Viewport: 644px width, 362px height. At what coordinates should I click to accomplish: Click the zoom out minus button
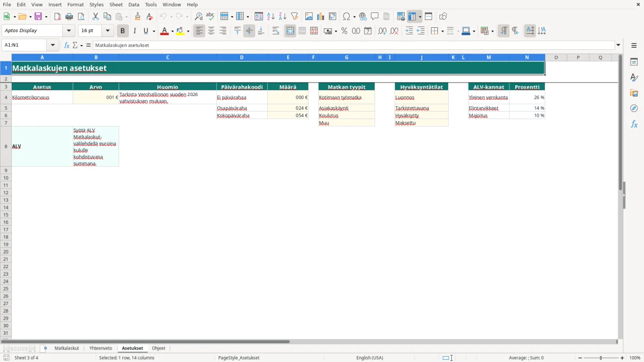pos(580,358)
